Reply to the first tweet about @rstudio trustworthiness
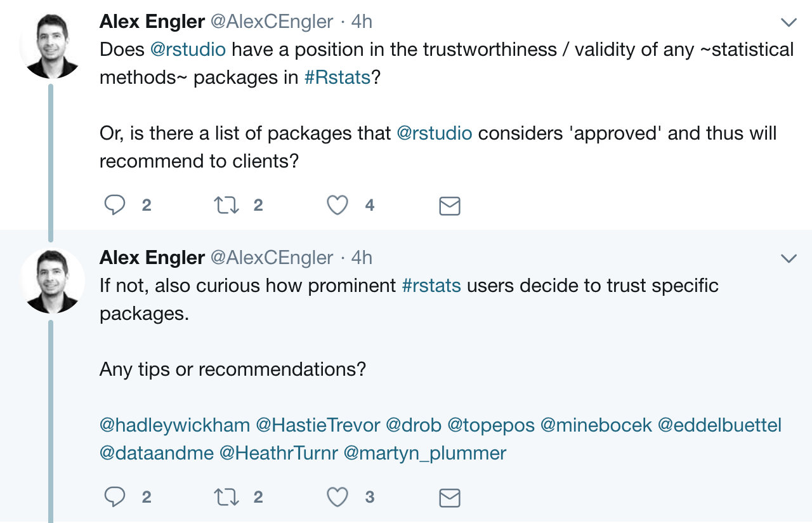This screenshot has height=523, width=812. [x=115, y=205]
